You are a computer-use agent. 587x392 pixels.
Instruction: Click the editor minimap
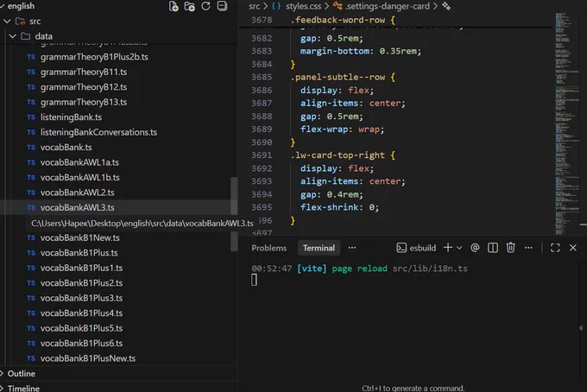click(567, 123)
